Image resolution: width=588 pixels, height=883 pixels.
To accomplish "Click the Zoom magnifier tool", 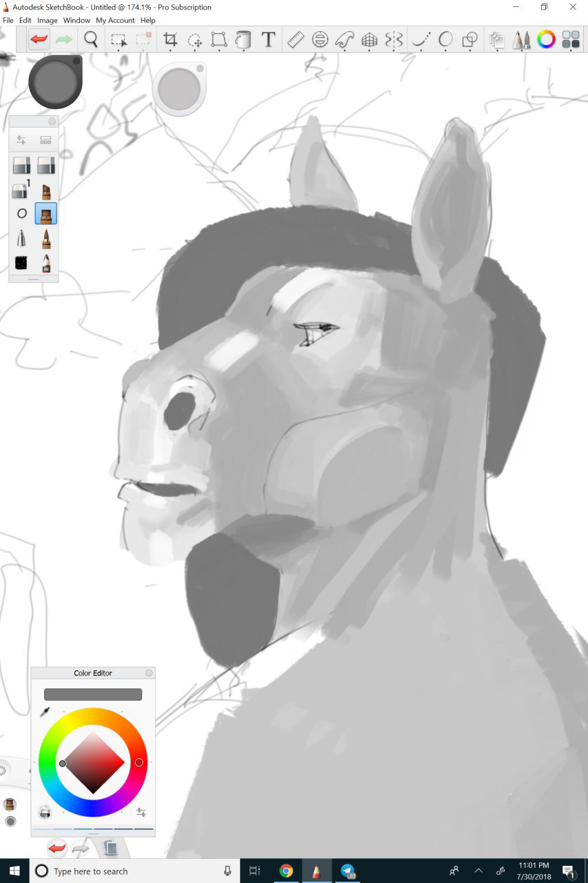I will pyautogui.click(x=91, y=40).
